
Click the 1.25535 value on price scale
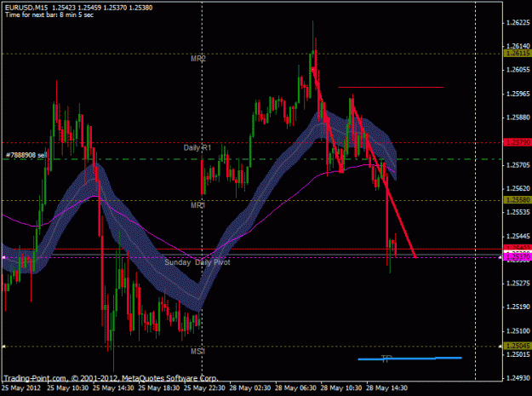[518, 212]
